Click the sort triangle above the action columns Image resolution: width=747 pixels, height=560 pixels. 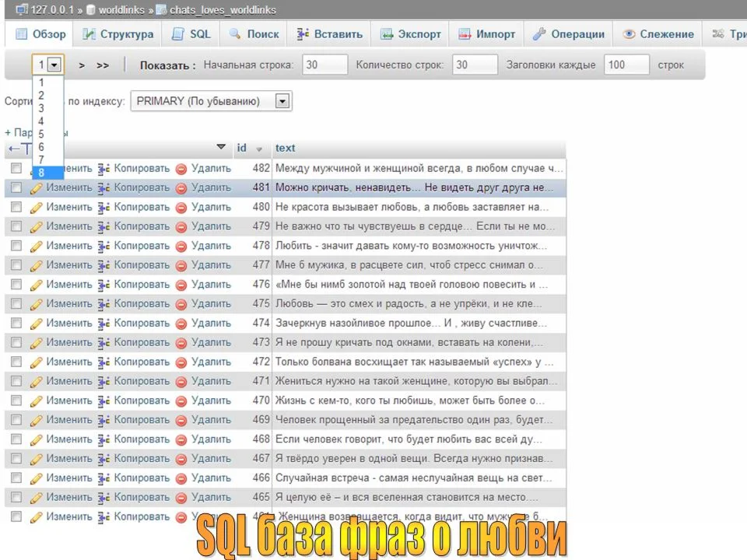click(x=221, y=147)
